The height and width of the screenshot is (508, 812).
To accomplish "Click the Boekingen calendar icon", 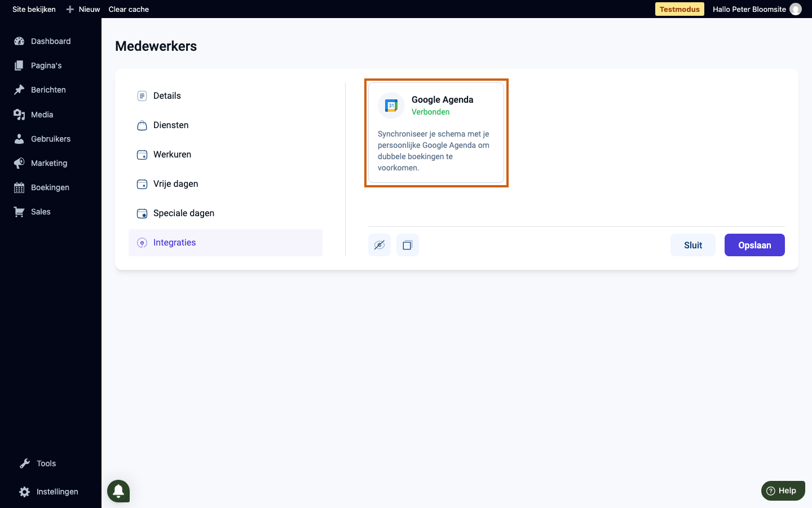I will click(x=19, y=187).
